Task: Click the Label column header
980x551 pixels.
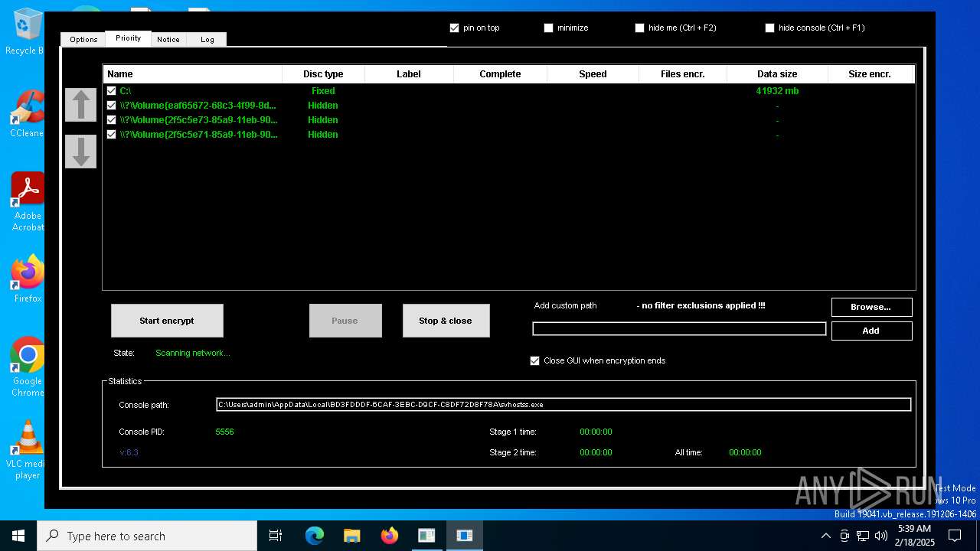Action: (409, 74)
